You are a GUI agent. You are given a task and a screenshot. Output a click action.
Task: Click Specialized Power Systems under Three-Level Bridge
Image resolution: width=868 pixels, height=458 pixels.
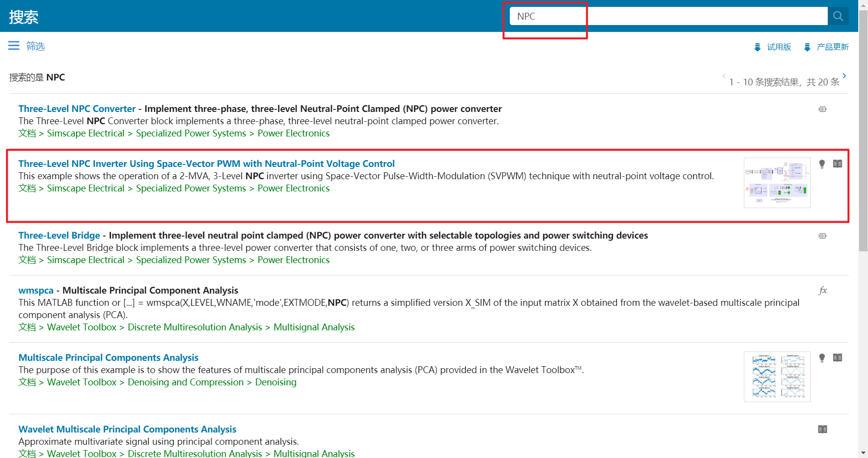coord(191,260)
